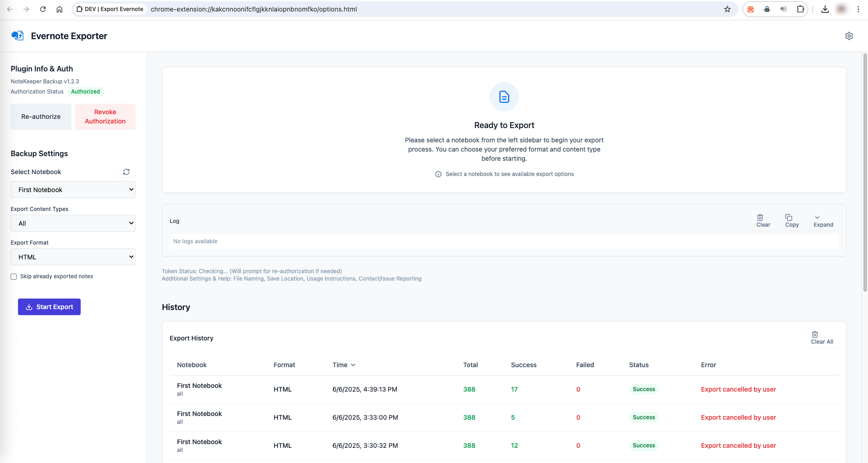Click Revoke Authorization
The width and height of the screenshot is (868, 463).
(105, 117)
